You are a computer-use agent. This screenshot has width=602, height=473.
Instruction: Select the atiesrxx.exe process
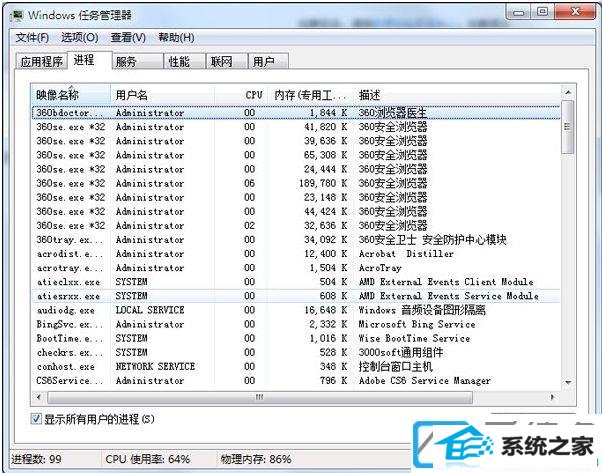pyautogui.click(x=296, y=296)
